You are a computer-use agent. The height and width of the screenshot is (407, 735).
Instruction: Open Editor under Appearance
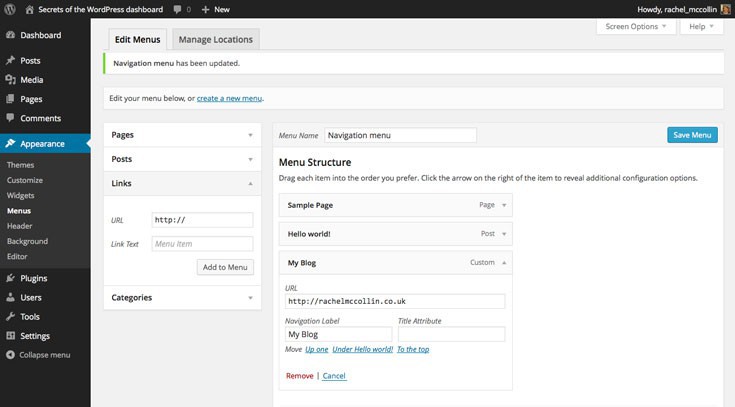[17, 256]
